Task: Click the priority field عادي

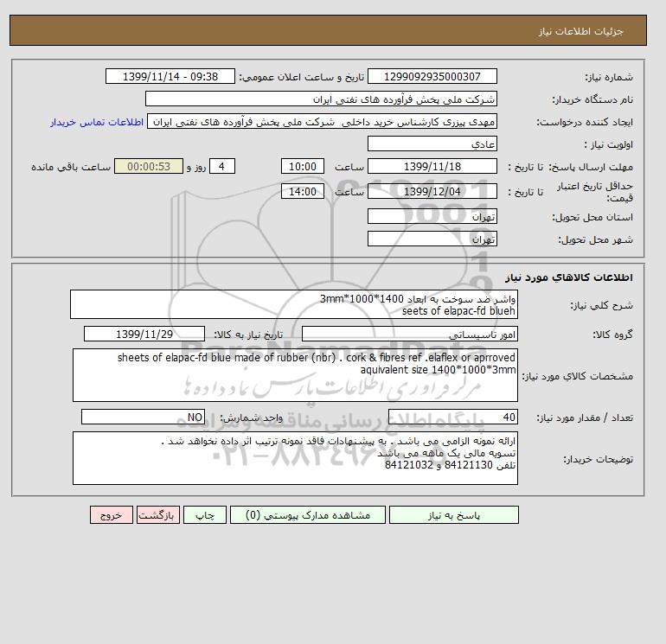Action: click(432, 143)
